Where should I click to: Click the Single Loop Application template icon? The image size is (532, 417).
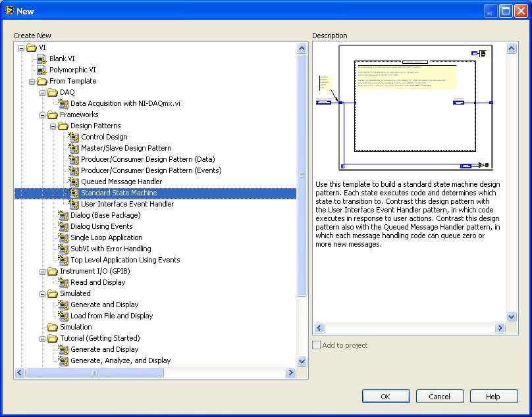pos(63,237)
